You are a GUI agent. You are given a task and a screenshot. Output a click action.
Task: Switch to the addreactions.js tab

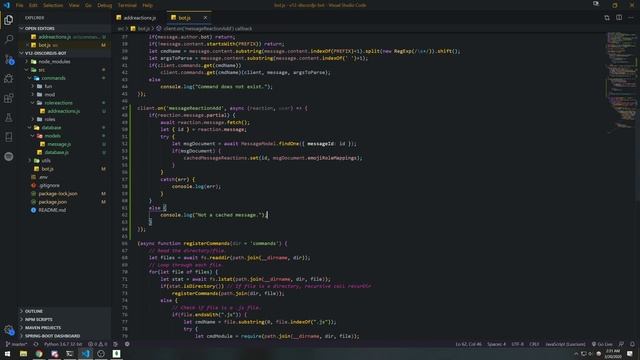tap(139, 18)
